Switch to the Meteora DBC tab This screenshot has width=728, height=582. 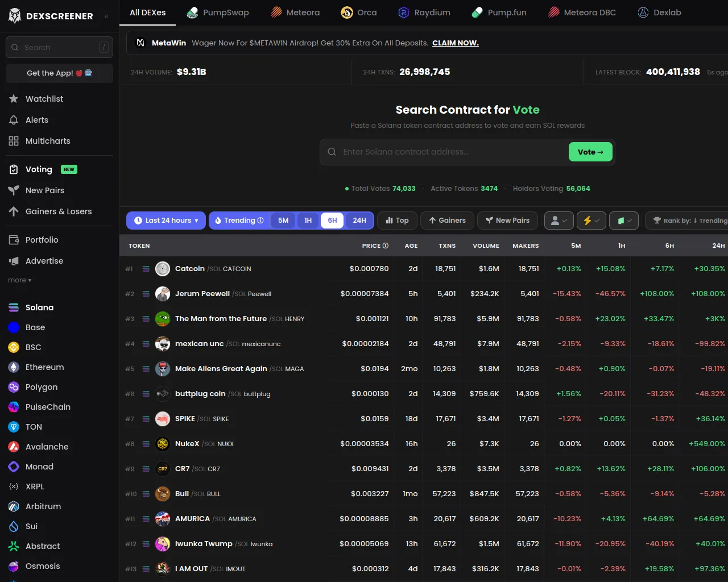pyautogui.click(x=582, y=13)
